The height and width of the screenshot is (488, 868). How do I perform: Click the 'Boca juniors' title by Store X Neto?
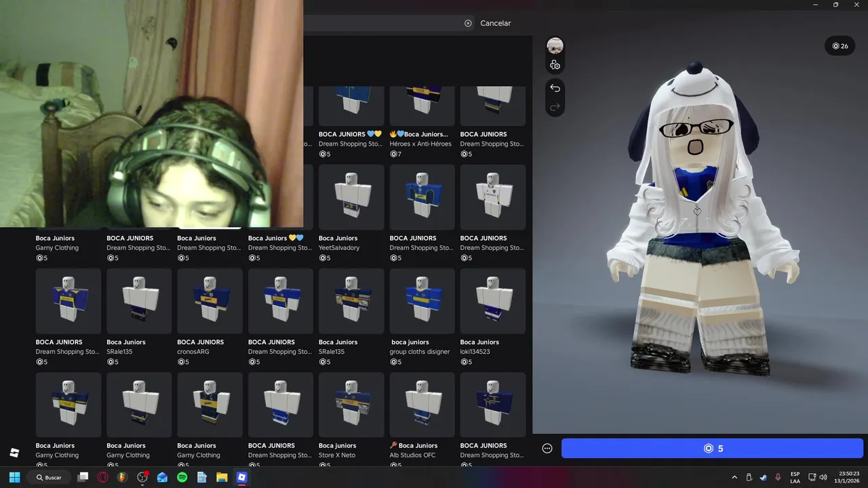pos(337,446)
